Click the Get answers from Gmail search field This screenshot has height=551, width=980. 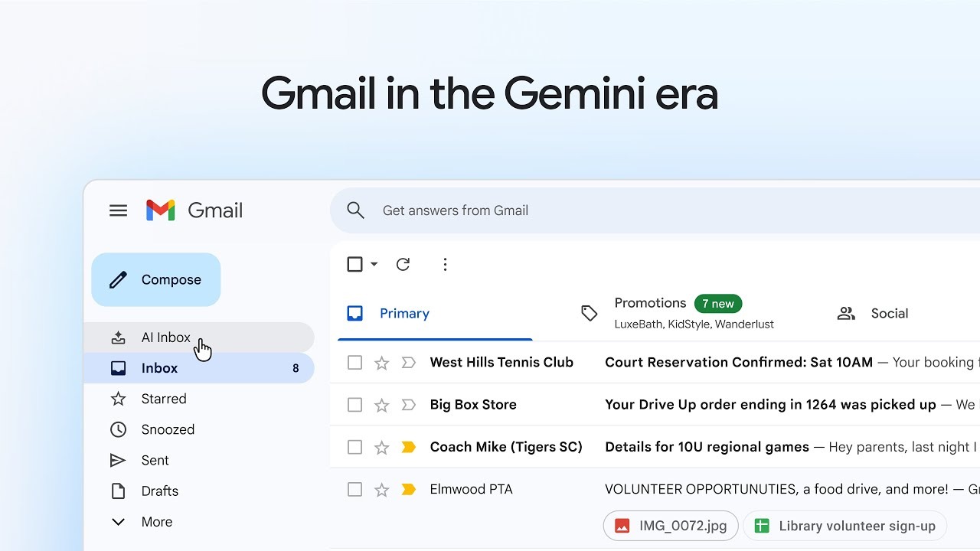(x=612, y=210)
